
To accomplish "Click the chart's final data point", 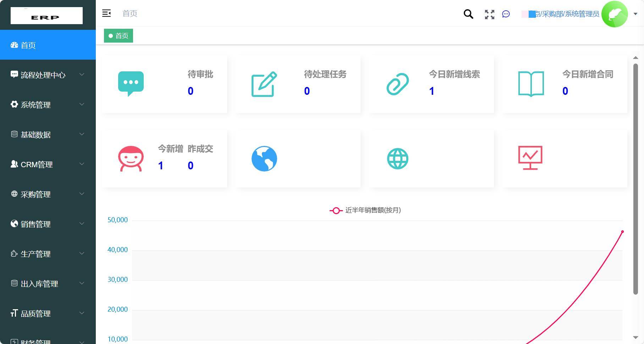I will point(622,232).
